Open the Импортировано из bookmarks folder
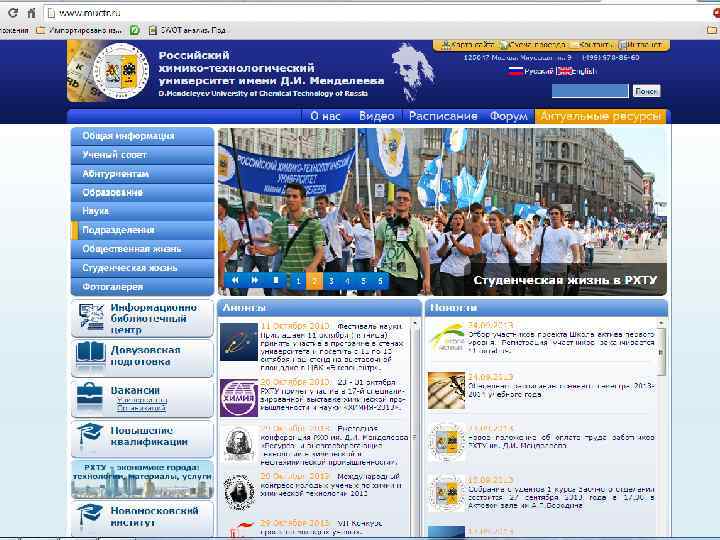 (x=80, y=30)
